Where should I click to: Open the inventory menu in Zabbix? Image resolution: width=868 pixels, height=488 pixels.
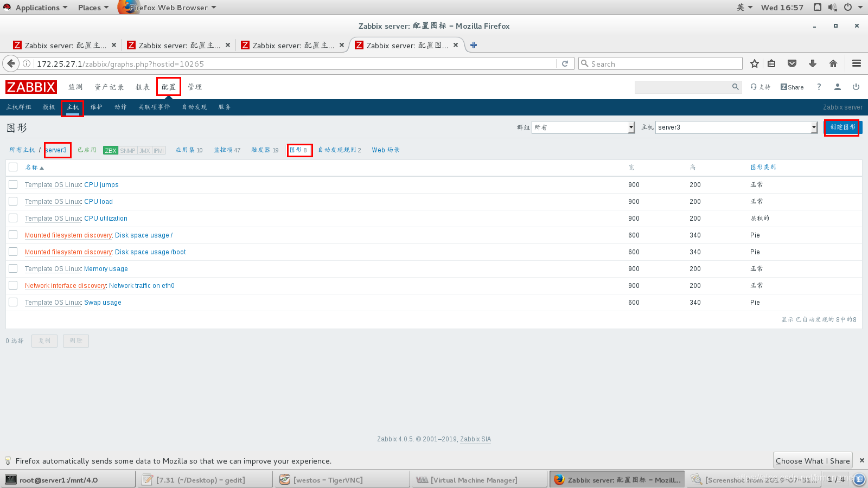[109, 87]
